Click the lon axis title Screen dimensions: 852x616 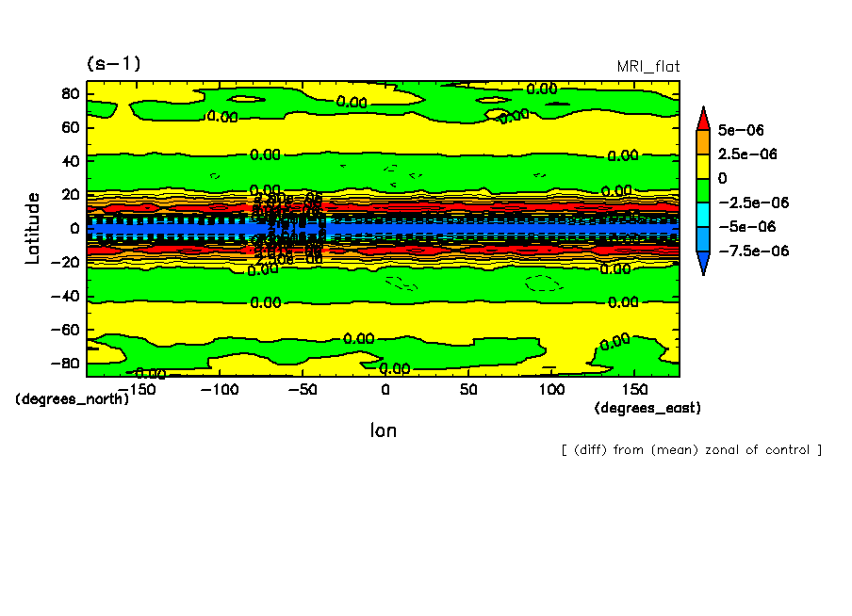click(383, 430)
